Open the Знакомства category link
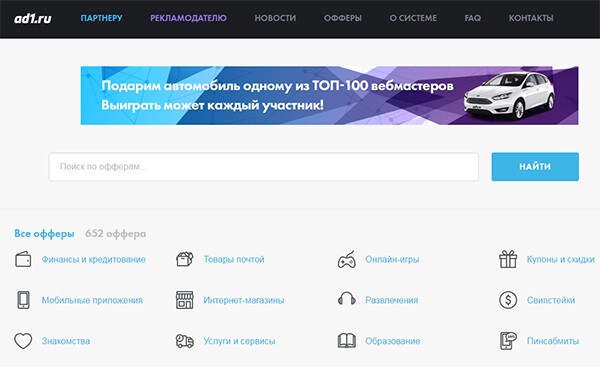 (x=66, y=341)
